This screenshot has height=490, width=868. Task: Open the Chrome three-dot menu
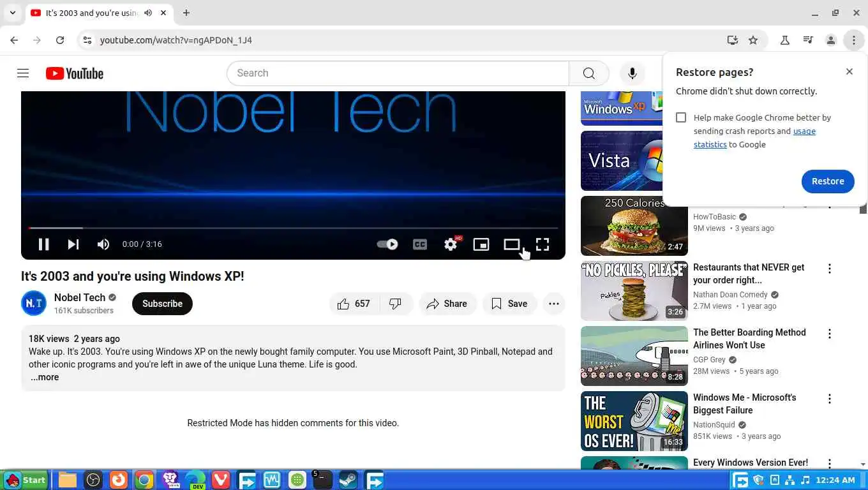click(854, 40)
